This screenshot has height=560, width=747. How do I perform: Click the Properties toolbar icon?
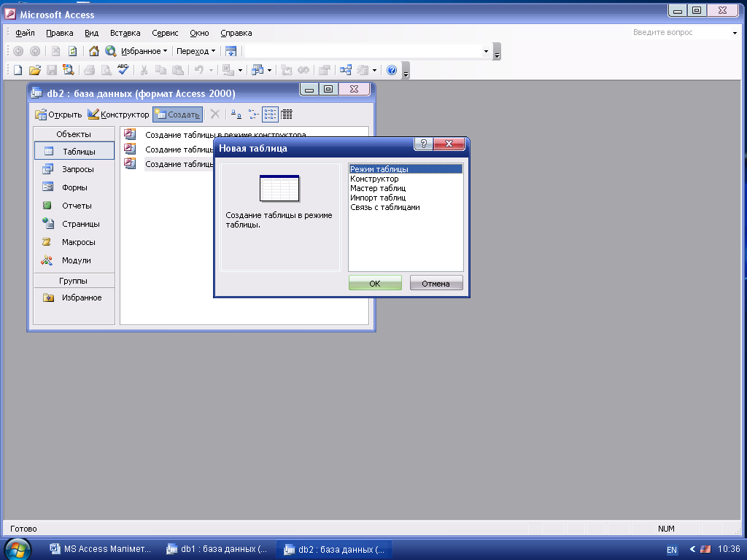[x=325, y=71]
